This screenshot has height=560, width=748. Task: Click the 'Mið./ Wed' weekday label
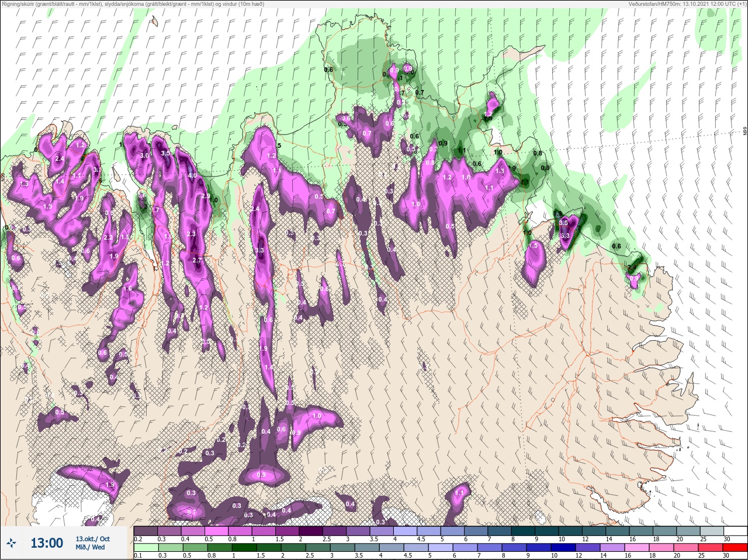point(90,547)
